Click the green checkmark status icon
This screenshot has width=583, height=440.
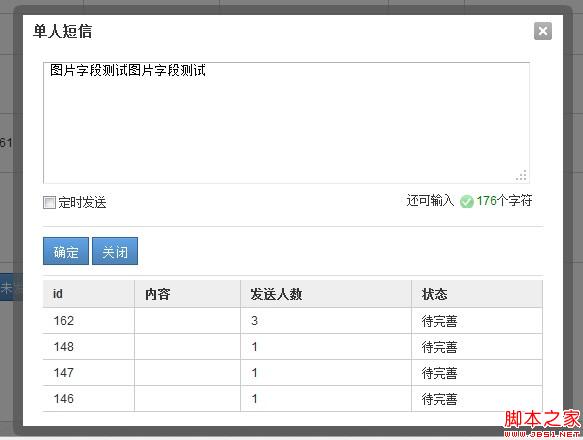click(x=467, y=202)
